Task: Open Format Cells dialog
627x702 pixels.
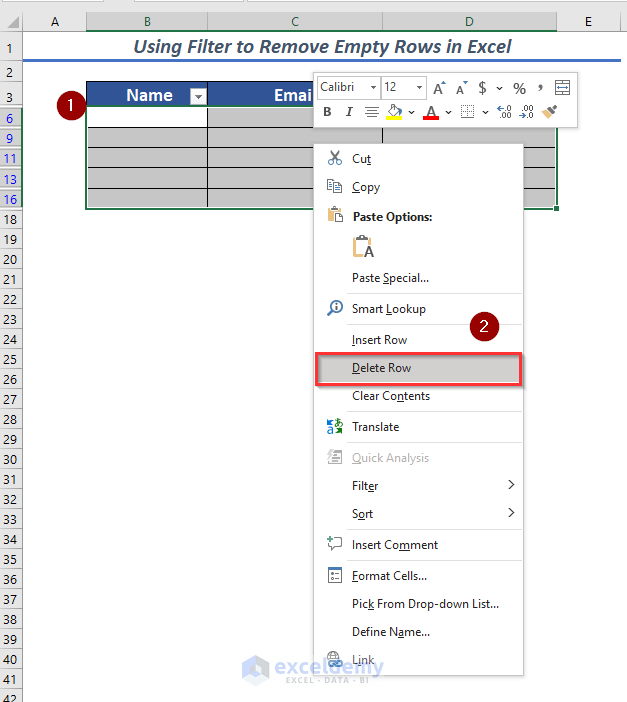Action: 418,576
